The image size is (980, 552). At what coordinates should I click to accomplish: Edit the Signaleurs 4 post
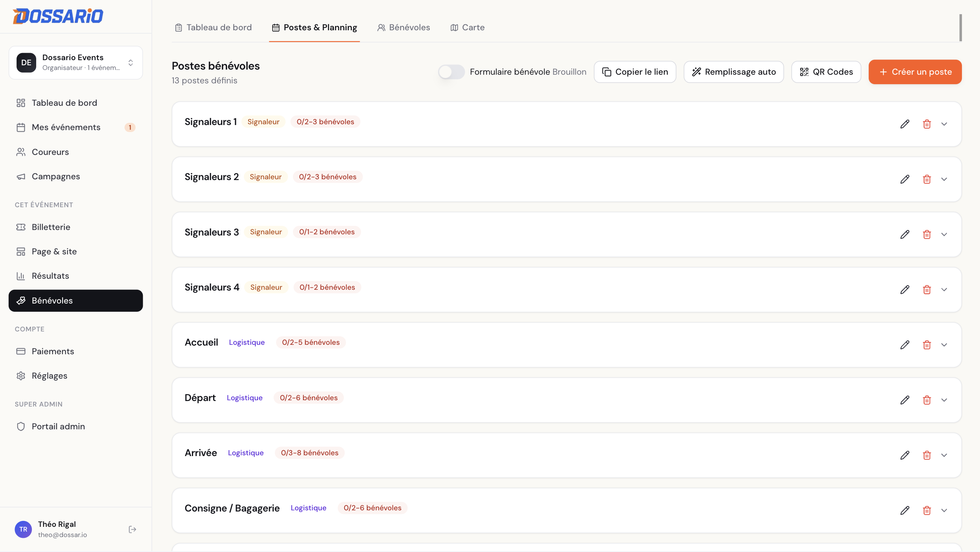(x=905, y=290)
